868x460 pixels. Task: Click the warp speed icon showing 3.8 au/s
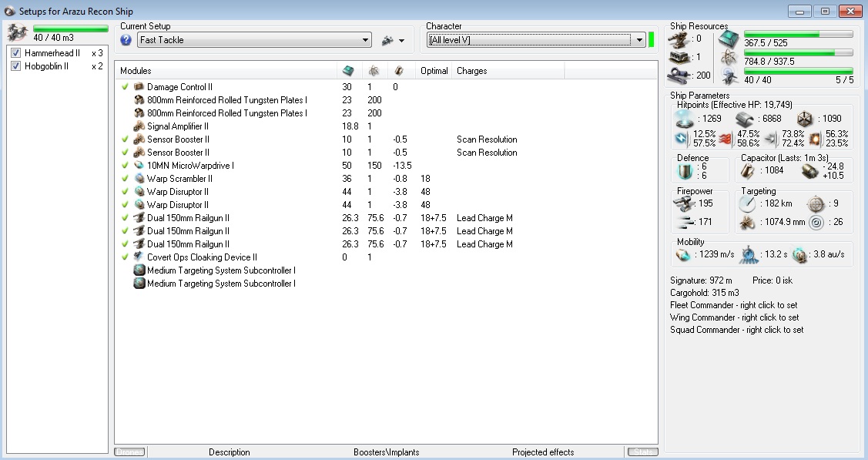coord(800,254)
